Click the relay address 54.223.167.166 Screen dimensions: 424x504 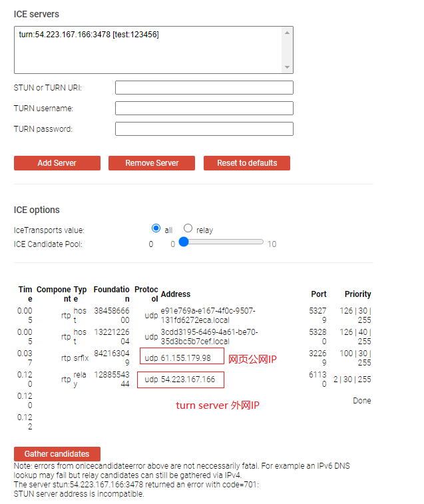tap(188, 379)
